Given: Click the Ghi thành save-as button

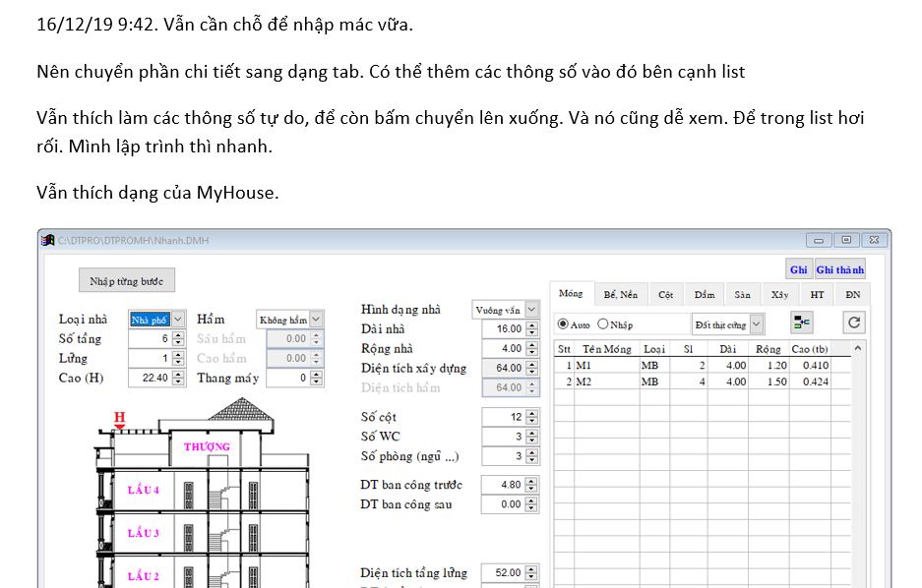Looking at the screenshot, I should pos(840,269).
